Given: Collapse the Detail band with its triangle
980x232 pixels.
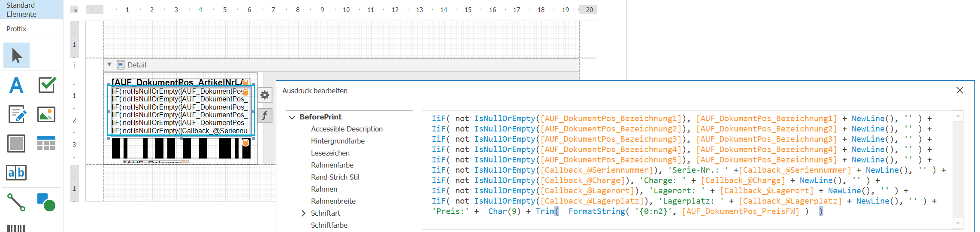Looking at the screenshot, I should coord(109,64).
